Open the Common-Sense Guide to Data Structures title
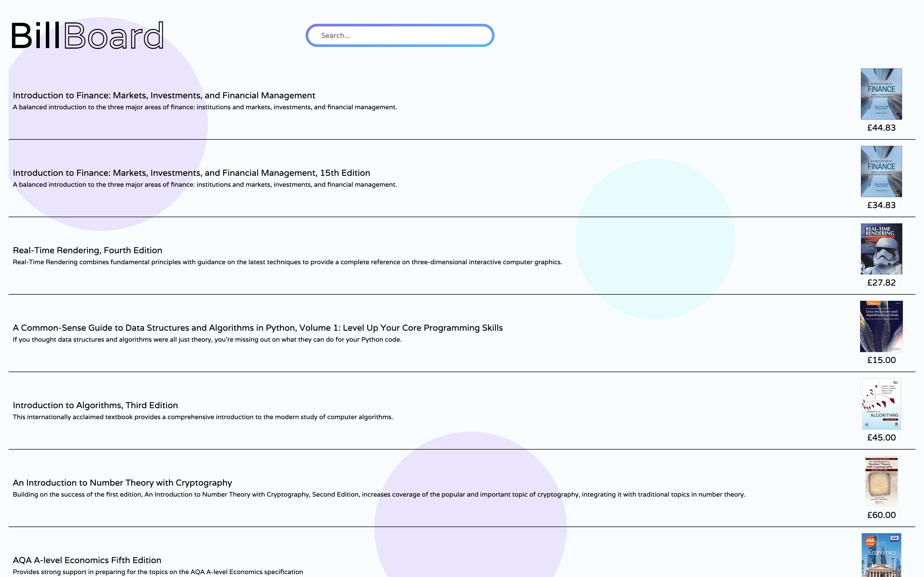 coord(258,328)
